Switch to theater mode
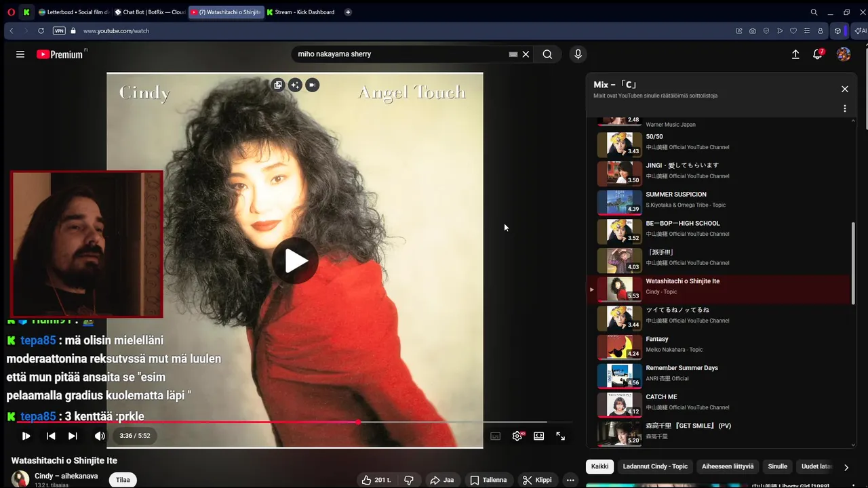The width and height of the screenshot is (868, 488). click(x=538, y=436)
